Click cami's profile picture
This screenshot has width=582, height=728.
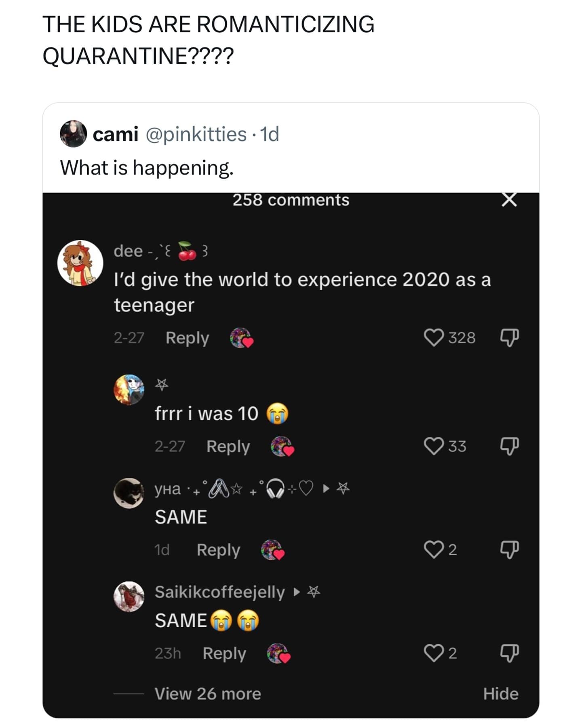point(73,133)
